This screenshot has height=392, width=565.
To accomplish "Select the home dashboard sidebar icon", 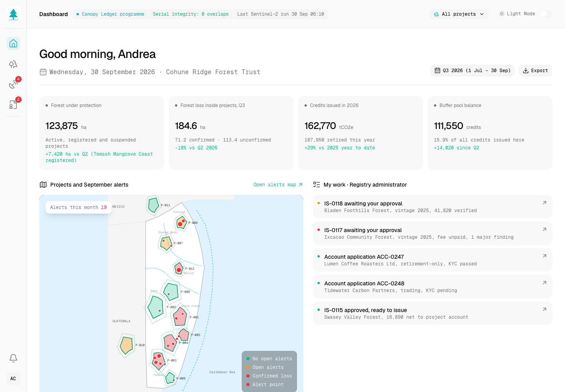I will pos(13,44).
